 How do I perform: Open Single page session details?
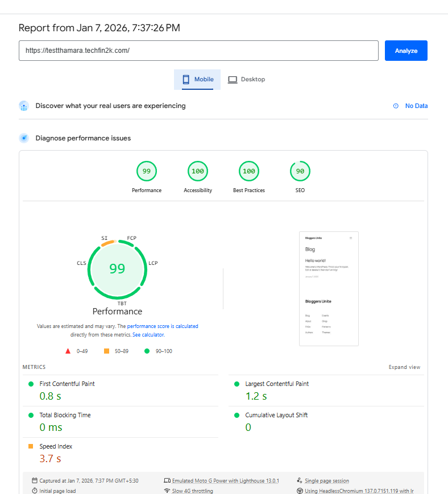[x=327, y=481]
